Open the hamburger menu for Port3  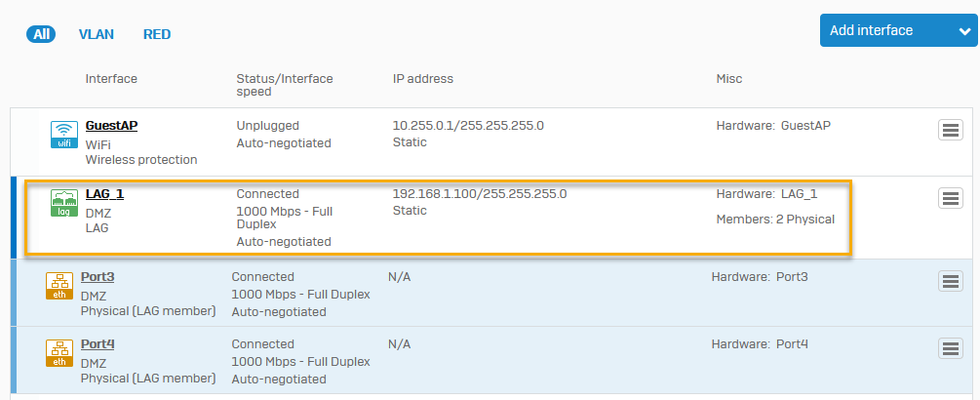point(950,281)
